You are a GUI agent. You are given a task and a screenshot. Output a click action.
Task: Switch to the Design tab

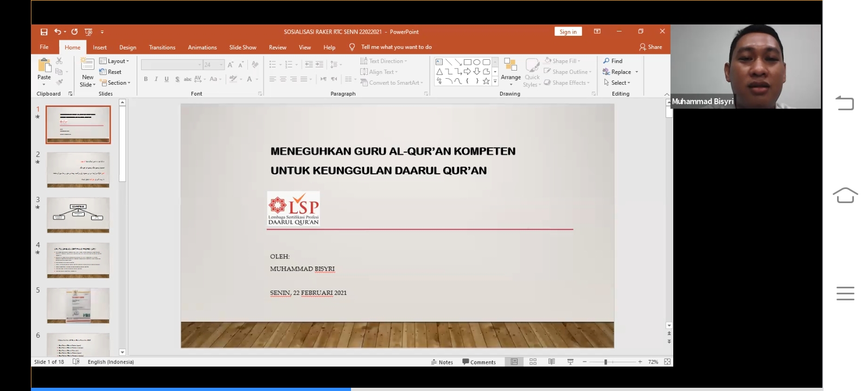pyautogui.click(x=127, y=47)
